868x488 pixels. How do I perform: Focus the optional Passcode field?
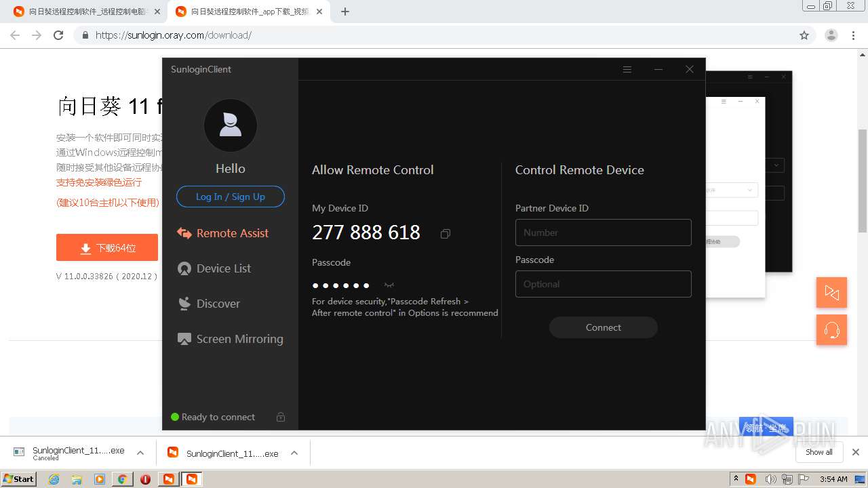(x=604, y=284)
